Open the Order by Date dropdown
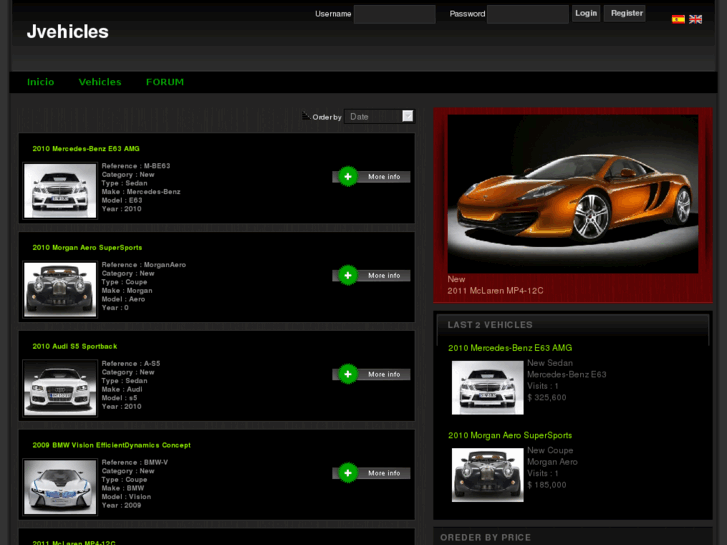Image resolution: width=727 pixels, height=545 pixels. pos(380,116)
